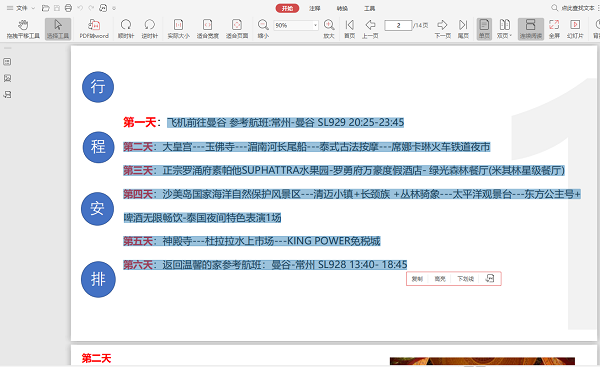Screen dimensions: 600x367
Task: Click 下划线 in selection popup
Action: [x=466, y=279]
